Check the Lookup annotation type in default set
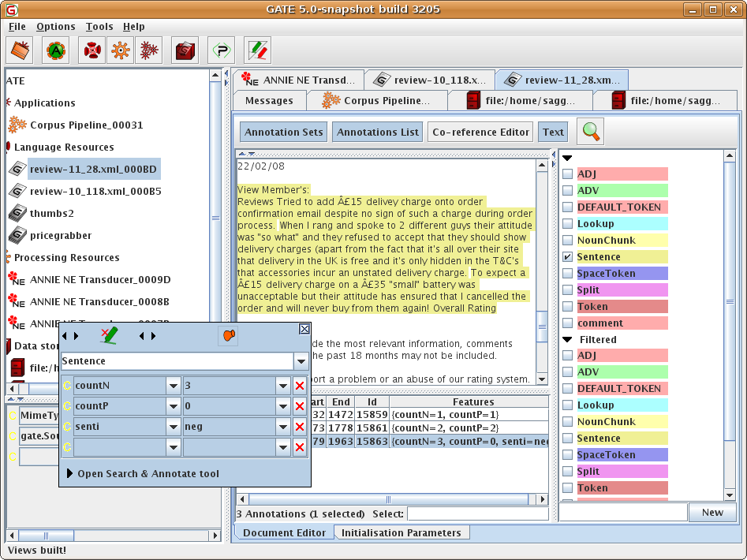 tap(567, 223)
